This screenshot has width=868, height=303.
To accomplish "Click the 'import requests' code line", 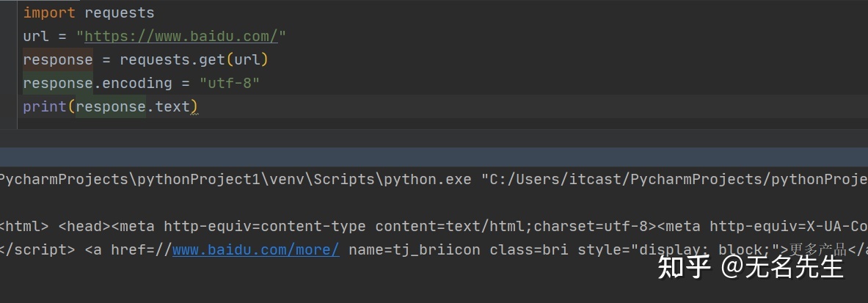I will pos(89,12).
